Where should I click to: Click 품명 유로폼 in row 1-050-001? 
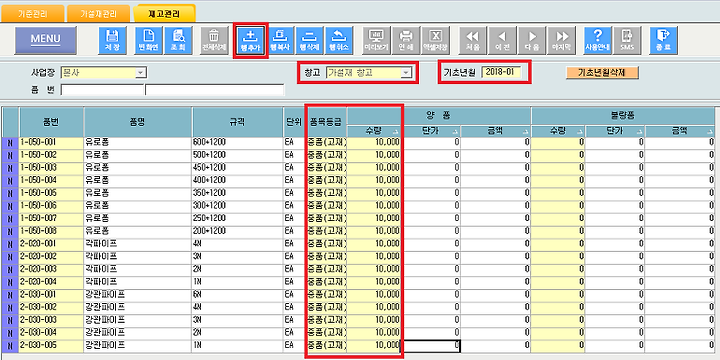coord(138,142)
